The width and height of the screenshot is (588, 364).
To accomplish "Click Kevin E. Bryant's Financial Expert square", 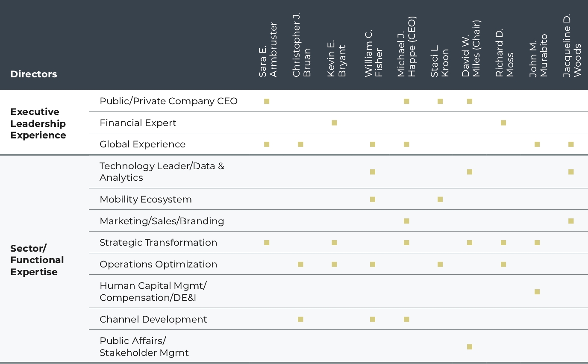I will pos(334,123).
